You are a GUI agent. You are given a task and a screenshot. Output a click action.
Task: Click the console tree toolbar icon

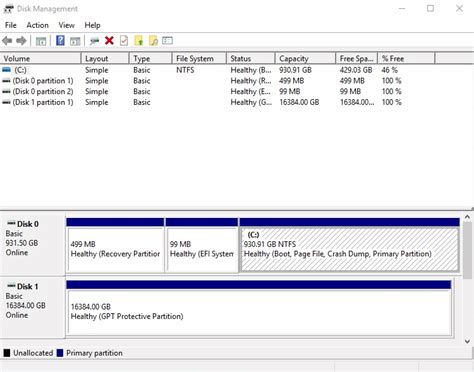41,41
